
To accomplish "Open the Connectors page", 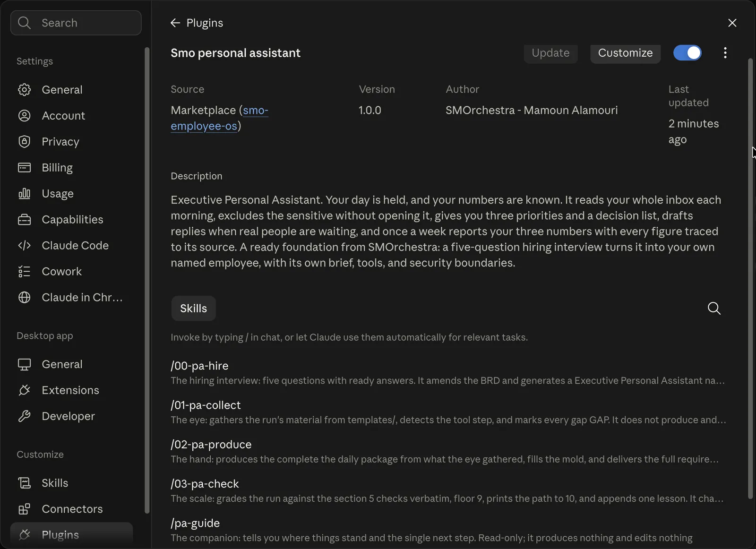I will [71, 509].
